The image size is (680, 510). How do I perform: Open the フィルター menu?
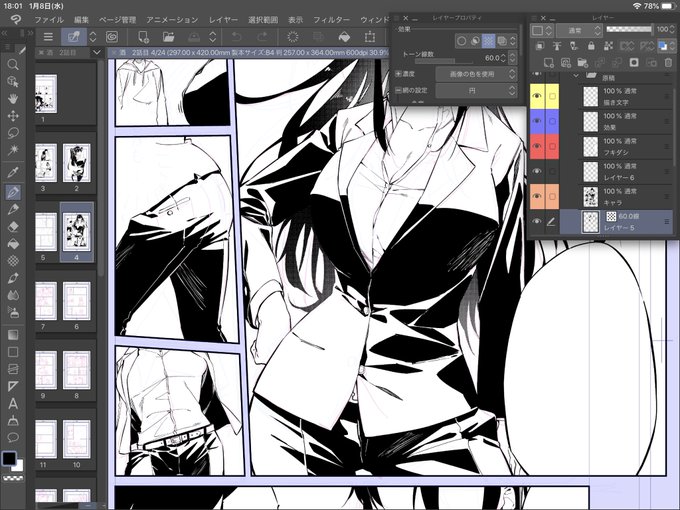pyautogui.click(x=331, y=20)
